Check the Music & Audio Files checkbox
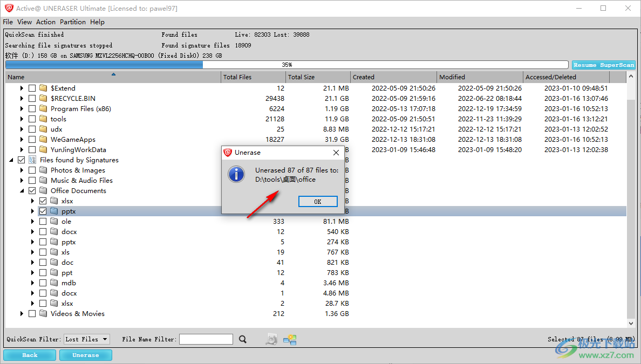The image size is (641, 364). [x=32, y=180]
